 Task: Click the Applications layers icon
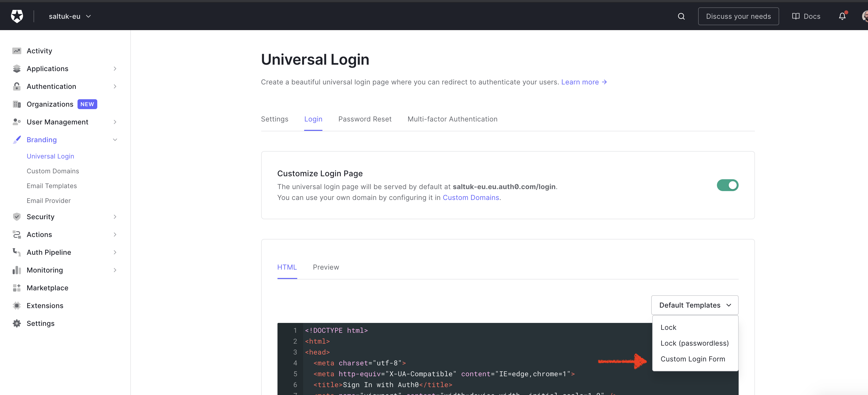tap(17, 69)
